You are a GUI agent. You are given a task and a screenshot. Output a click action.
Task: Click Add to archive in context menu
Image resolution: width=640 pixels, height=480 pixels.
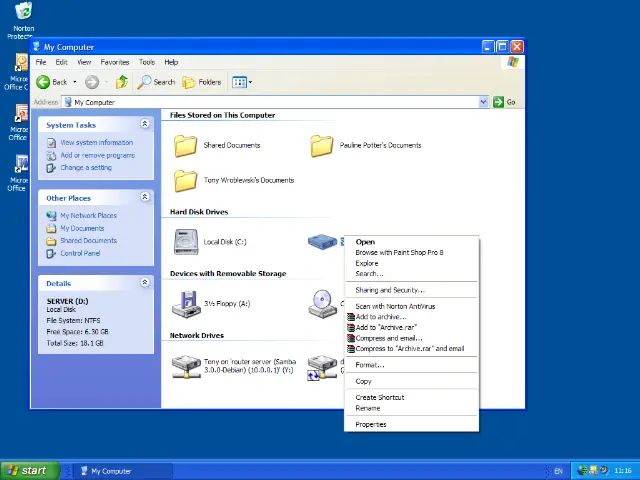[380, 317]
